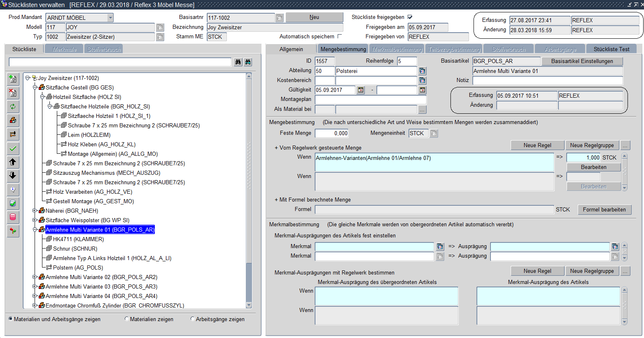Click the add new entry document icon
This screenshot has height=338, width=644.
[x=13, y=79]
